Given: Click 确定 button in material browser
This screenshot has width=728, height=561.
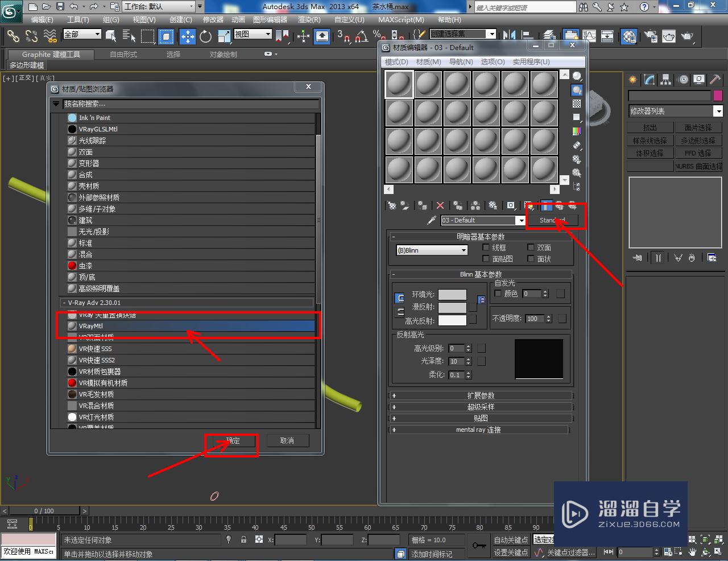Looking at the screenshot, I should point(233,441).
